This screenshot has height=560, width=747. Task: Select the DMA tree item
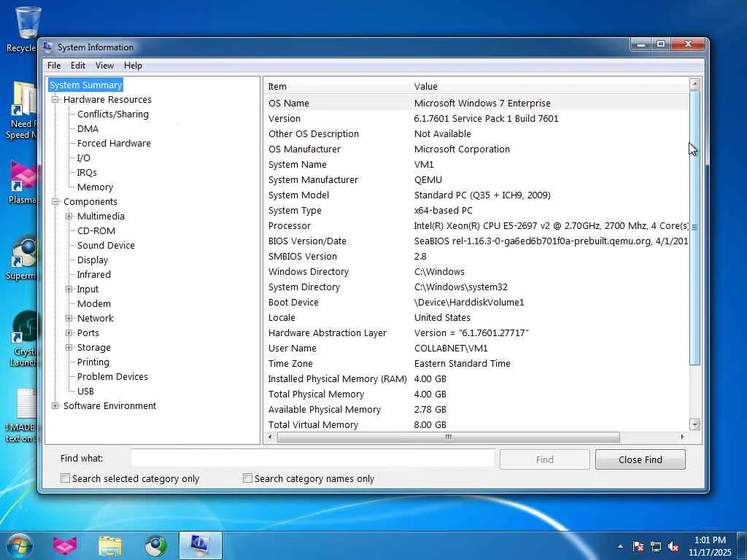(88, 128)
